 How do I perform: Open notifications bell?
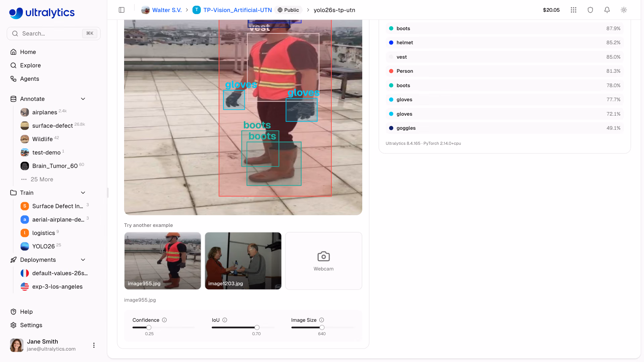click(x=607, y=10)
